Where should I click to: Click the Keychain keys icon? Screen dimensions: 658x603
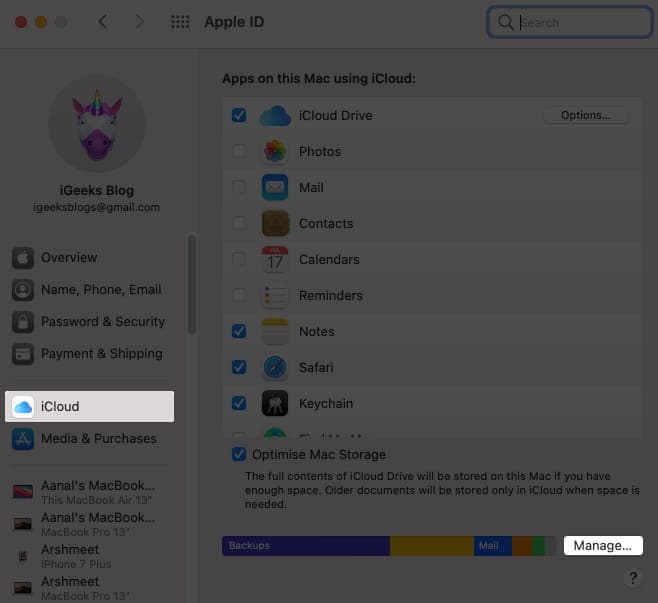(275, 403)
